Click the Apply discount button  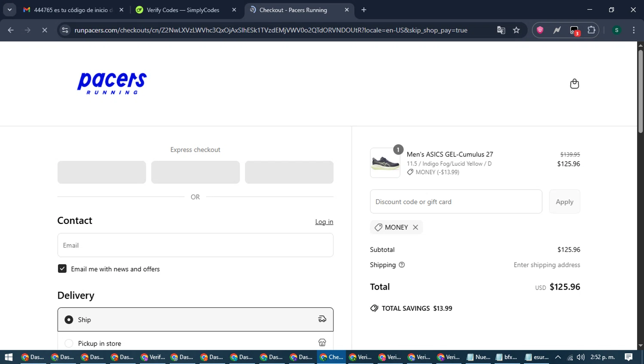565,202
